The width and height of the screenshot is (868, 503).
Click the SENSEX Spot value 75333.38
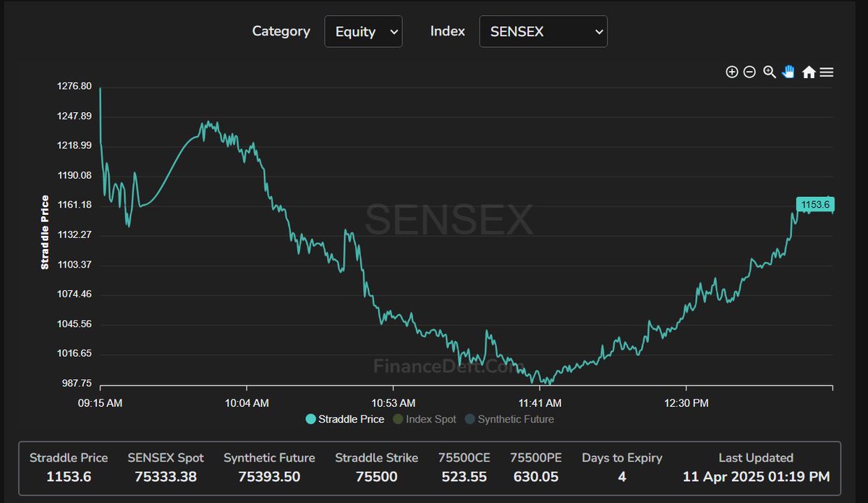coord(166,477)
